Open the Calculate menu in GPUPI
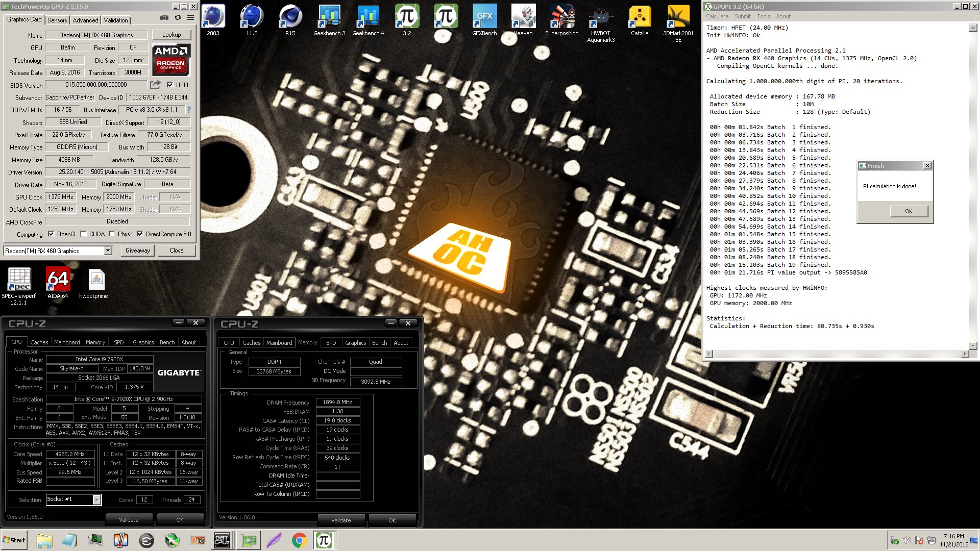 click(x=717, y=16)
